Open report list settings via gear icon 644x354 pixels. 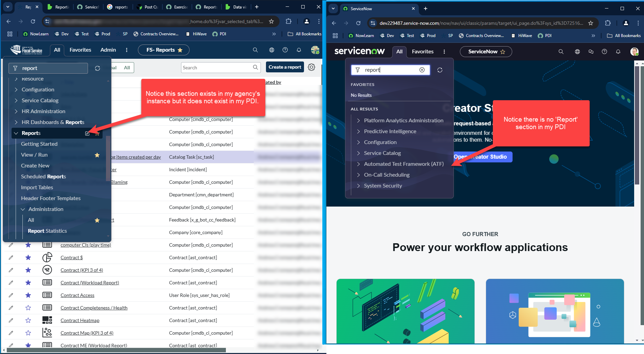tap(311, 67)
